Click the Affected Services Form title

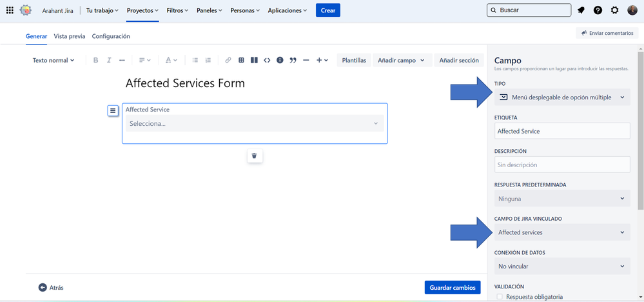coord(185,83)
